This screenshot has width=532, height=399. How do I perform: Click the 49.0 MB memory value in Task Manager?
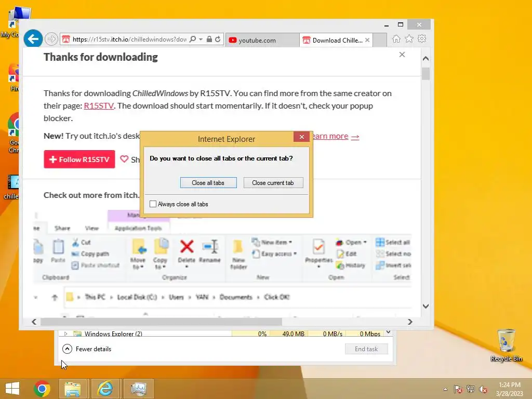click(x=293, y=334)
